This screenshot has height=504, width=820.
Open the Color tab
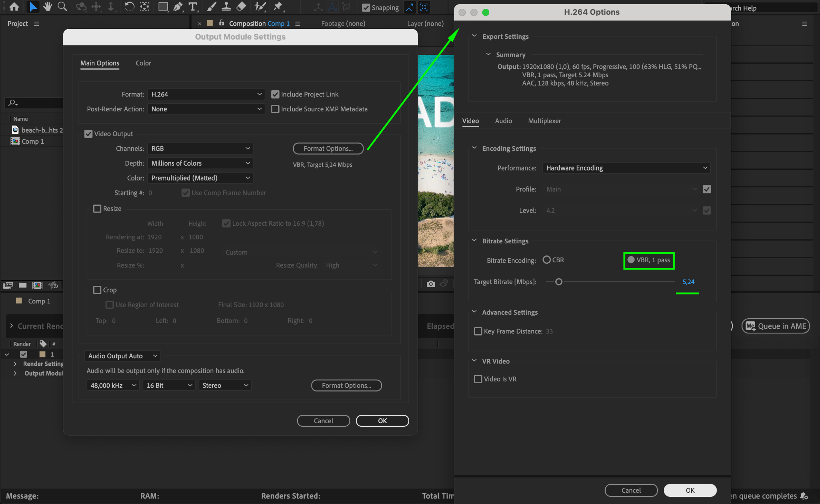point(143,63)
